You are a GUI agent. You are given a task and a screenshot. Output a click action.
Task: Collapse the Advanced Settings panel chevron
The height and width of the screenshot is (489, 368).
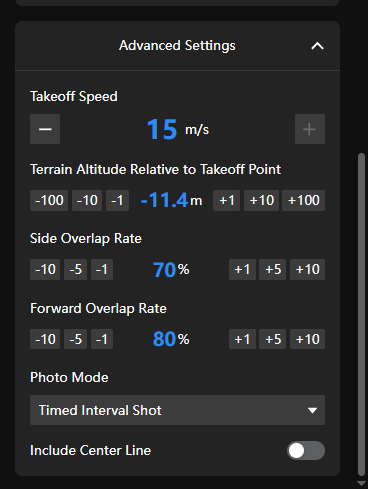point(317,46)
